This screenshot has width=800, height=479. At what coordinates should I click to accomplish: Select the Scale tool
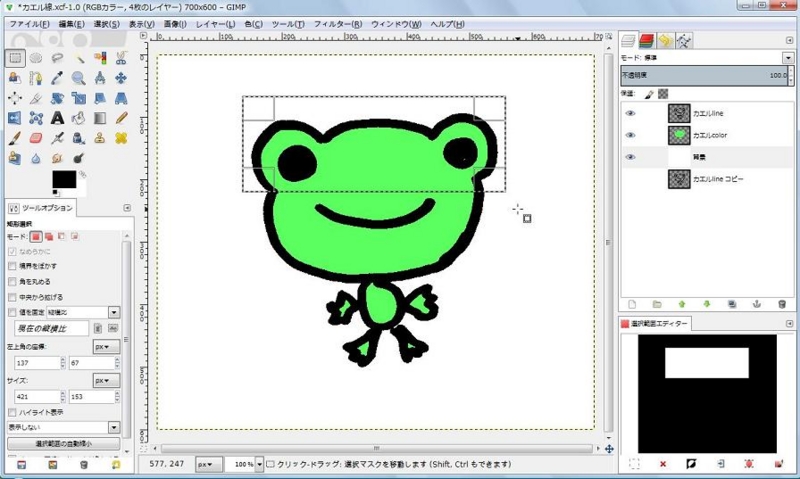click(79, 98)
